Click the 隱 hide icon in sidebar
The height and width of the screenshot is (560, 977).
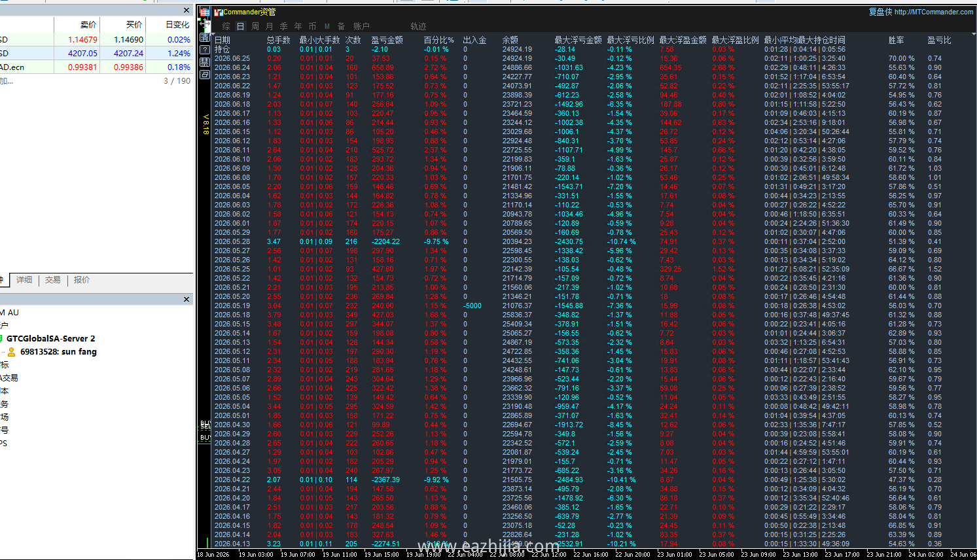205,62
